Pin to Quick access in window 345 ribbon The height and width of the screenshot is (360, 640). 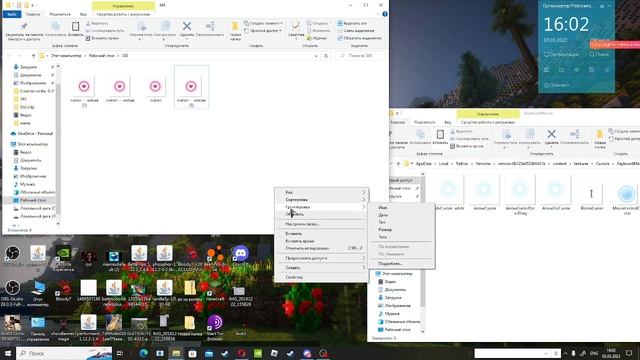pos(24,31)
